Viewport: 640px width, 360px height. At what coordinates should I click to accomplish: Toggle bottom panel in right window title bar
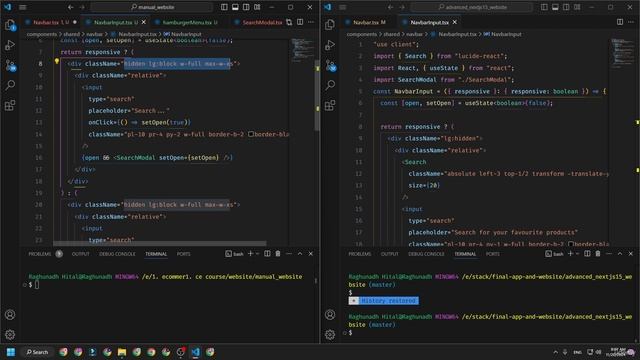coord(555,7)
